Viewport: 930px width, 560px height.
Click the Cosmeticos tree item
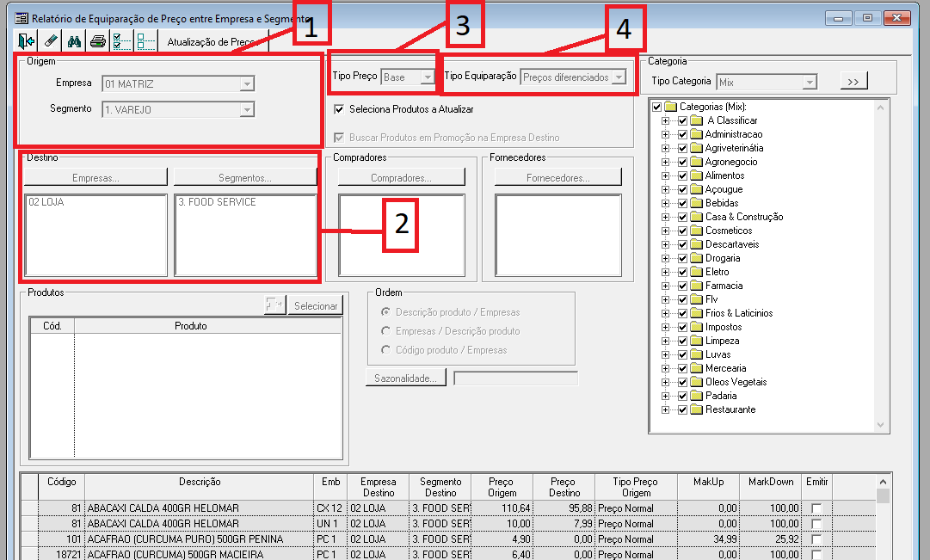coord(729,231)
